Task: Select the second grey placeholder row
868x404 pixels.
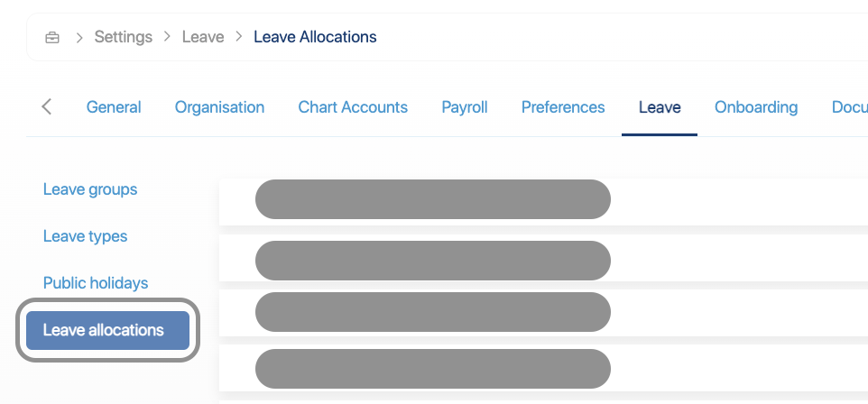Action: pyautogui.click(x=433, y=261)
